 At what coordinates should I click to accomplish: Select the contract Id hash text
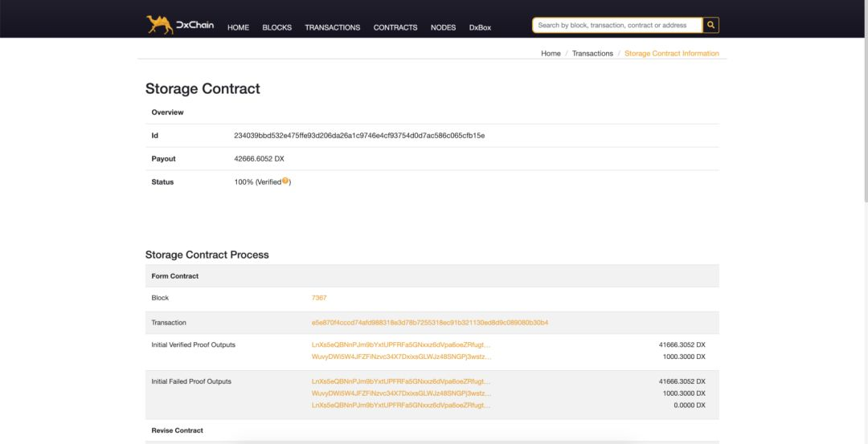(359, 136)
